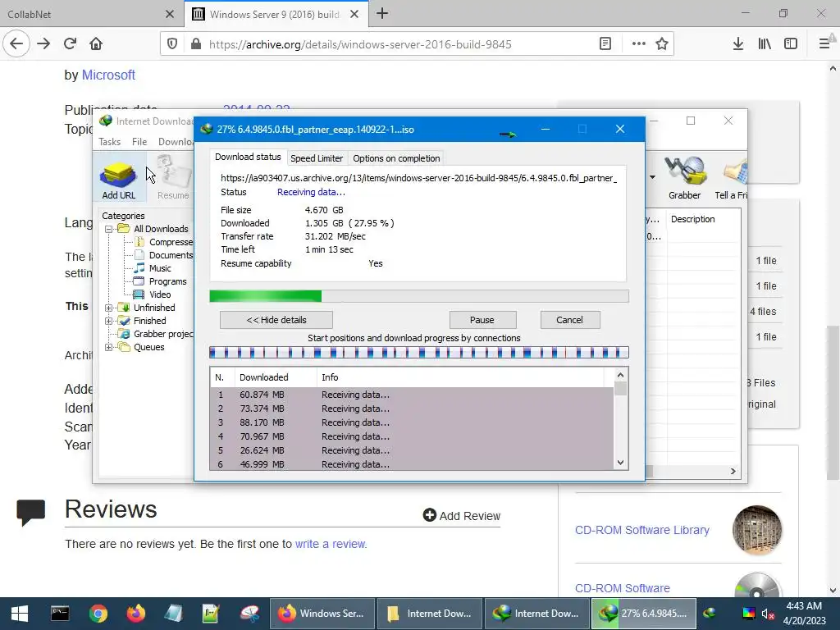Expand the Unfinished category

108,308
